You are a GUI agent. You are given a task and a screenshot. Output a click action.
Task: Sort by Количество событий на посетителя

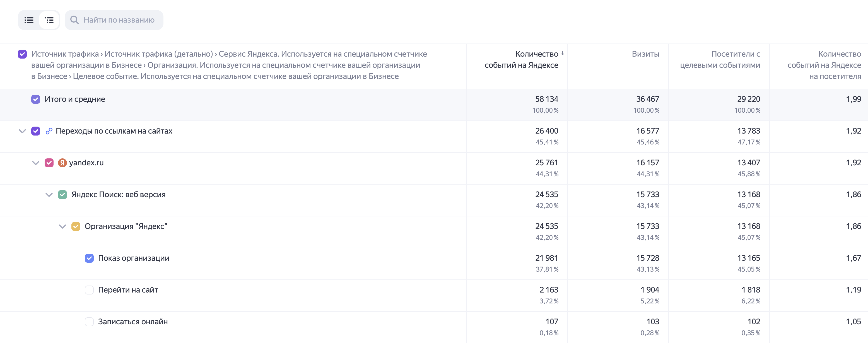click(x=824, y=65)
